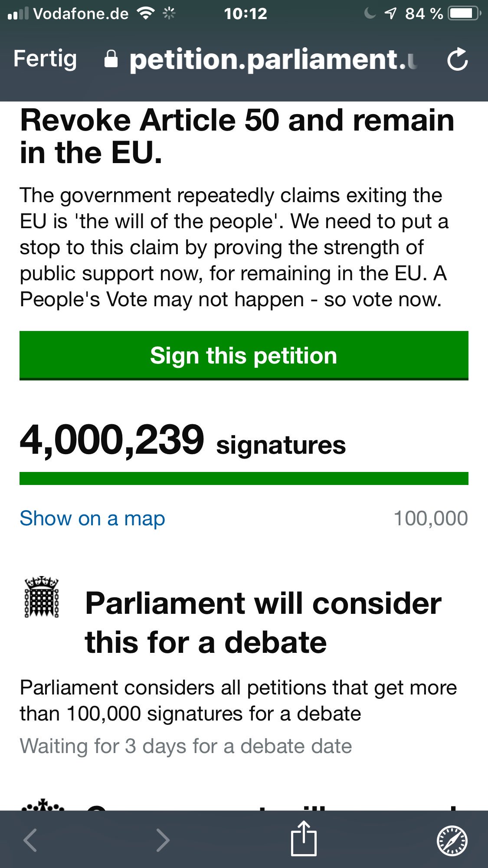This screenshot has width=488, height=868.
Task: Tap the battery icon in status bar
Action: tap(464, 14)
